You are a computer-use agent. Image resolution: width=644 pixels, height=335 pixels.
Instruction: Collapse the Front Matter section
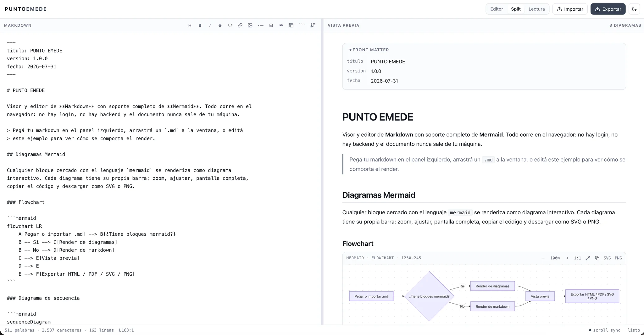pyautogui.click(x=369, y=50)
